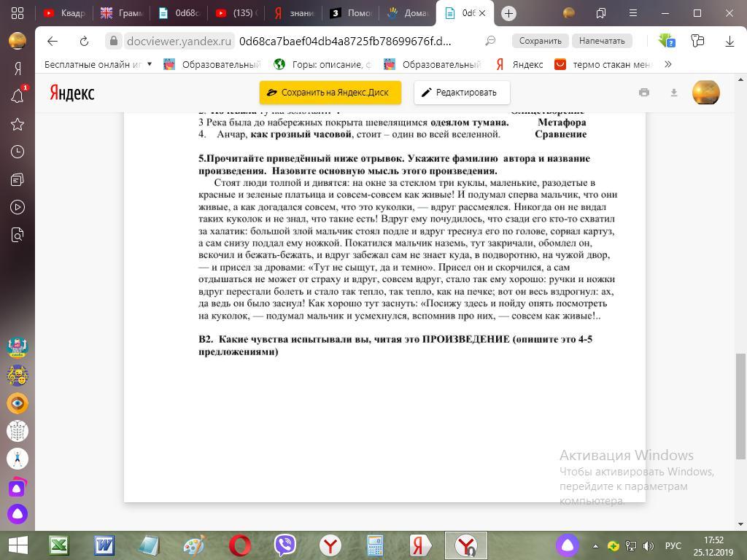Reload the current page

click(x=85, y=41)
